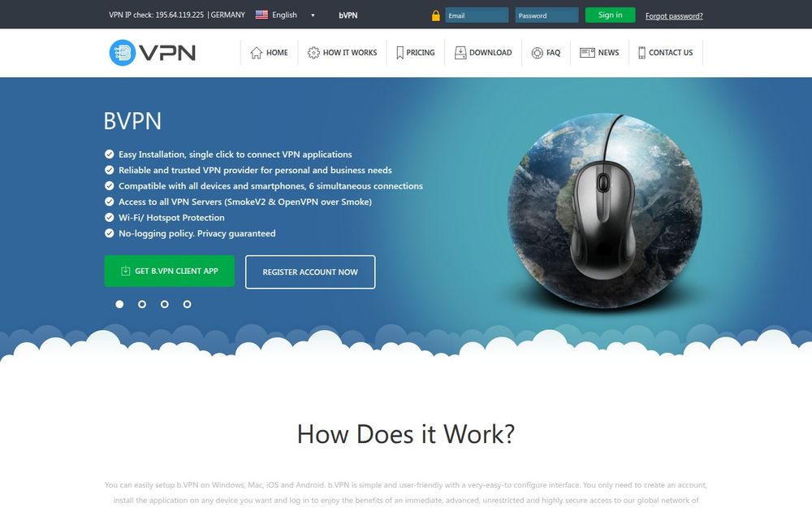
Task: Click the newspaper icon beside News
Action: [587, 52]
